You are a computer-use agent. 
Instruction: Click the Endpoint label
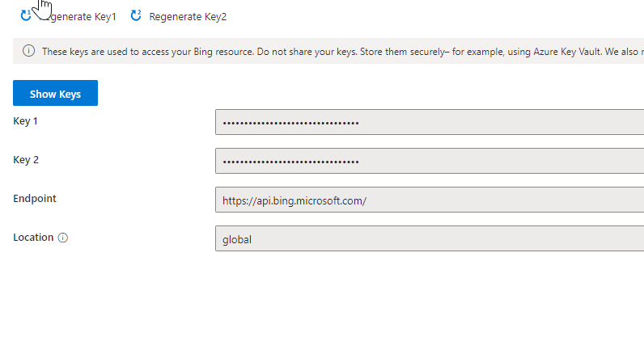click(35, 199)
